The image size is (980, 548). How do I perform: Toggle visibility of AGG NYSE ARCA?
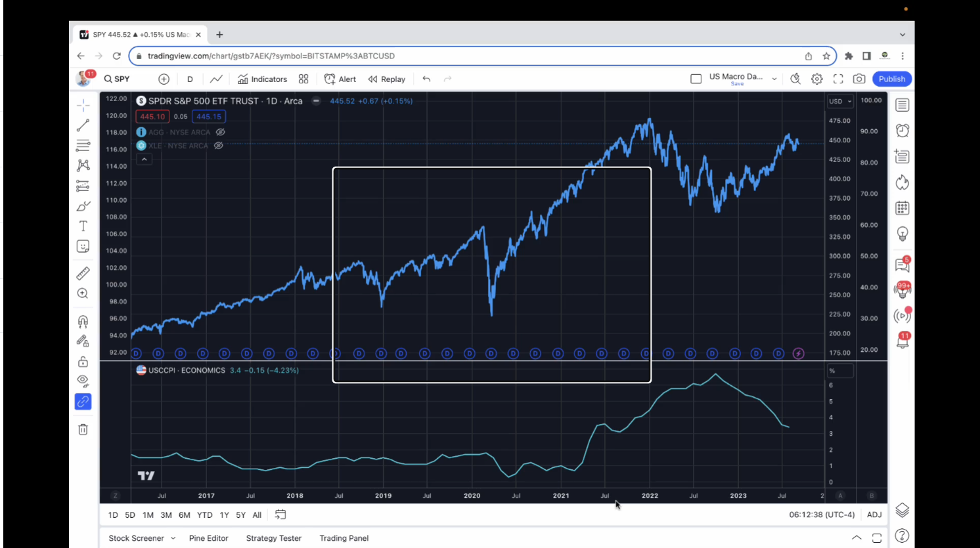coord(221,132)
